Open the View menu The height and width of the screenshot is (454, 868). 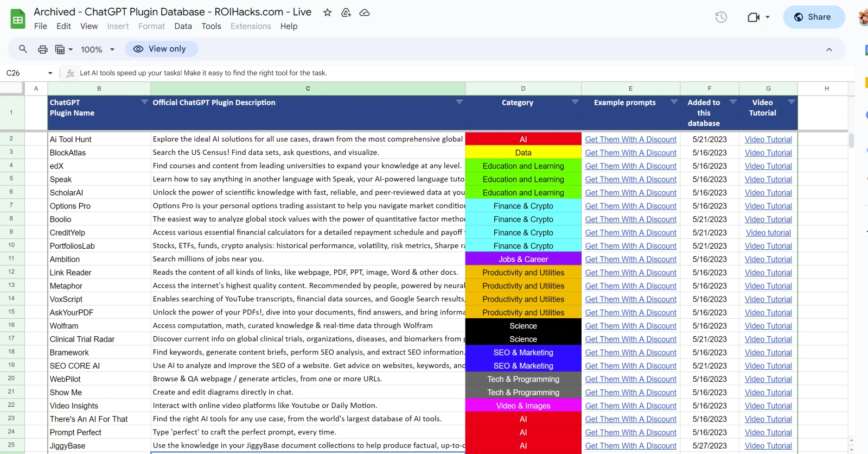click(89, 26)
